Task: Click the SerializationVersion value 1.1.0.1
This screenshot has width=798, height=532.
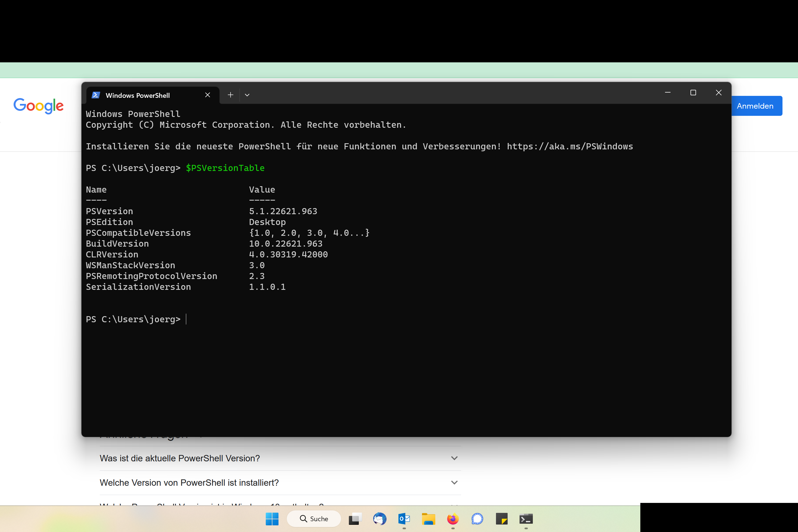Action: coord(267,287)
